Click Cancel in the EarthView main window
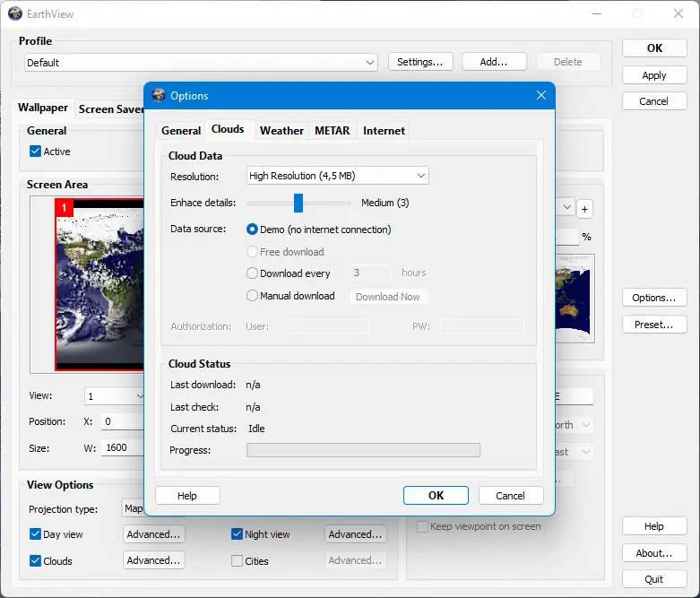 click(x=654, y=101)
